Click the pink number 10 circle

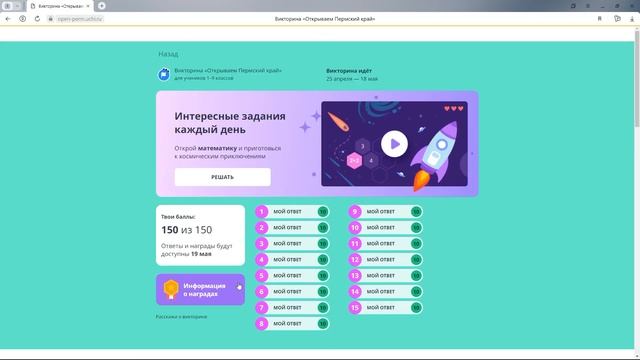coord(355,227)
